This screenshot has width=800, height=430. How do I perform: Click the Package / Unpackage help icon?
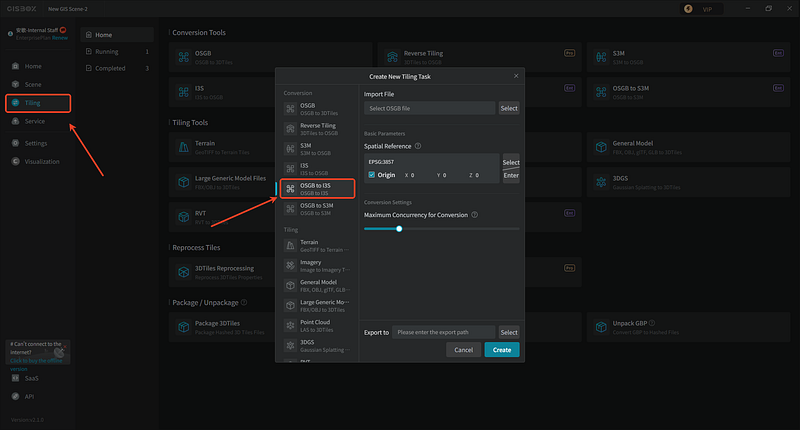point(244,302)
